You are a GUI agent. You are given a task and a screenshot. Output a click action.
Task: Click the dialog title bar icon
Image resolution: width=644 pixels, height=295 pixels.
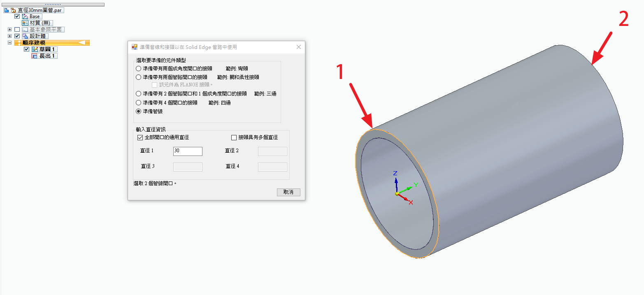tap(134, 47)
